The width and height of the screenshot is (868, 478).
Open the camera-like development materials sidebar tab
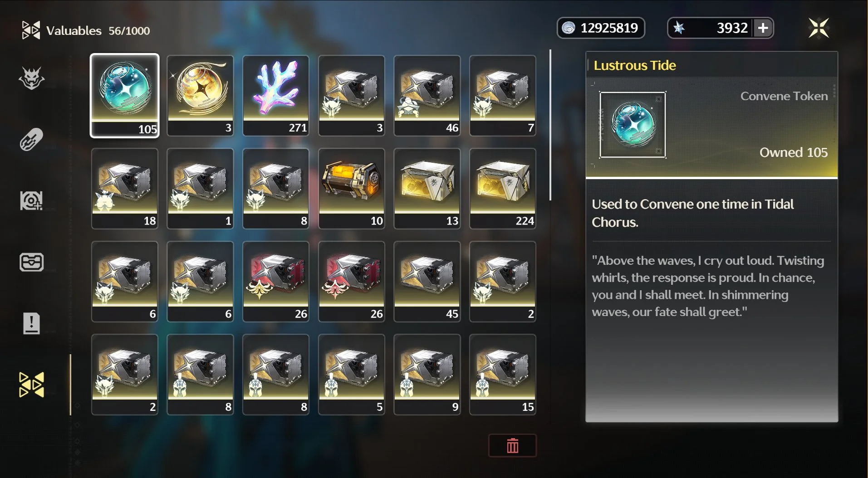(x=31, y=200)
